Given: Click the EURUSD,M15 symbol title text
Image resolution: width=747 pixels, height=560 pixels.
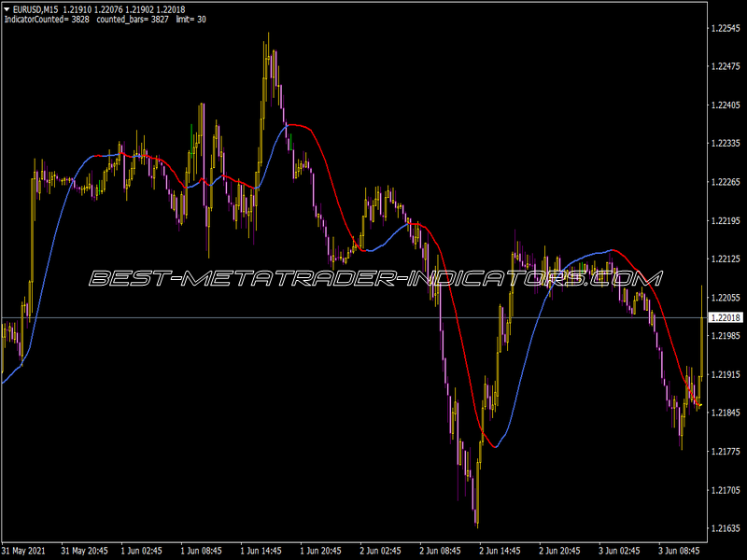Looking at the screenshot, I should 35,9.
